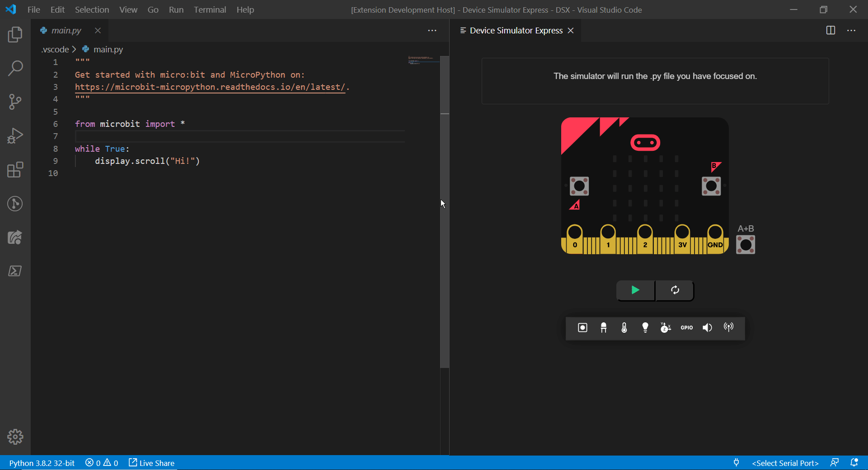Open the editor More Actions menu
Screen dimensions: 868x470
point(432,30)
